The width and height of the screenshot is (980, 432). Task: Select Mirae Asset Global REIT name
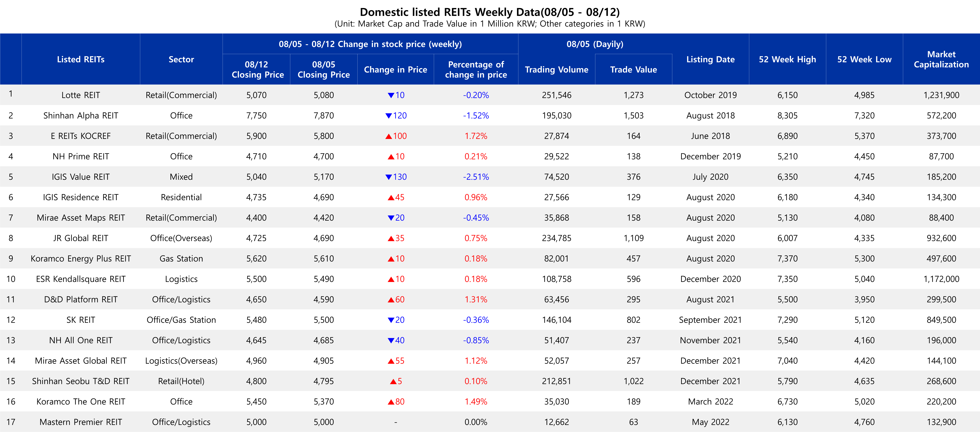[81, 361]
